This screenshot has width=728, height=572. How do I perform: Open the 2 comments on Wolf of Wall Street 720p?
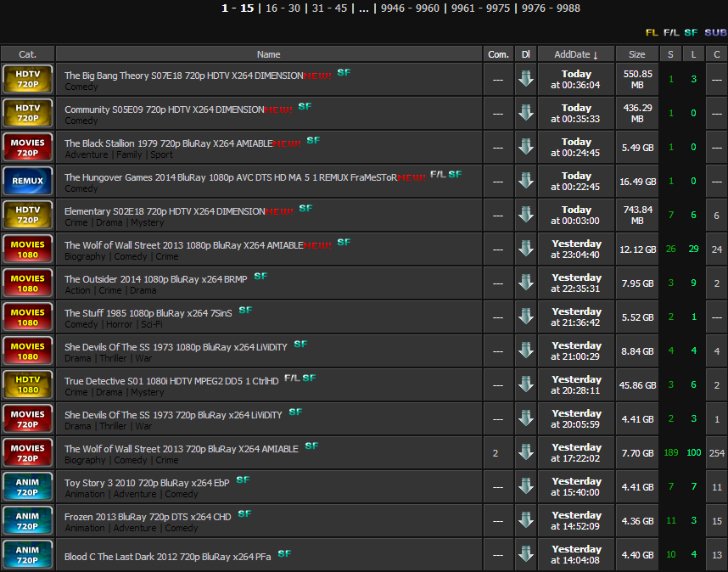tap(498, 452)
